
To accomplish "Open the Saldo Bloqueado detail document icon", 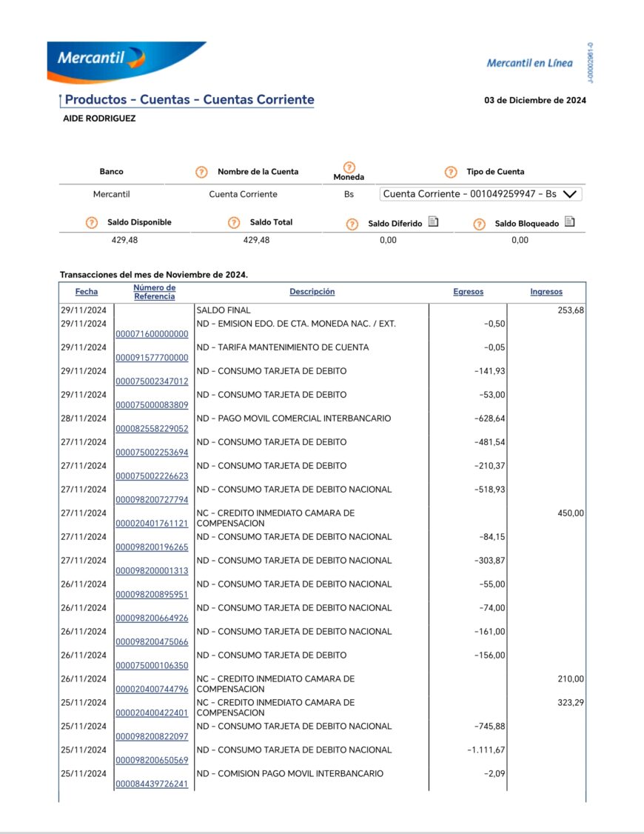I will pos(570,221).
